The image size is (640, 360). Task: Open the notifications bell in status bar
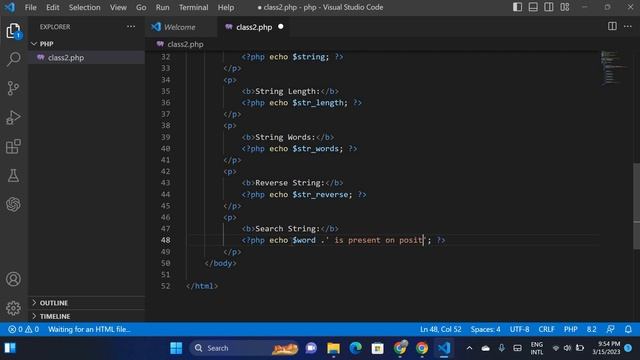628,329
